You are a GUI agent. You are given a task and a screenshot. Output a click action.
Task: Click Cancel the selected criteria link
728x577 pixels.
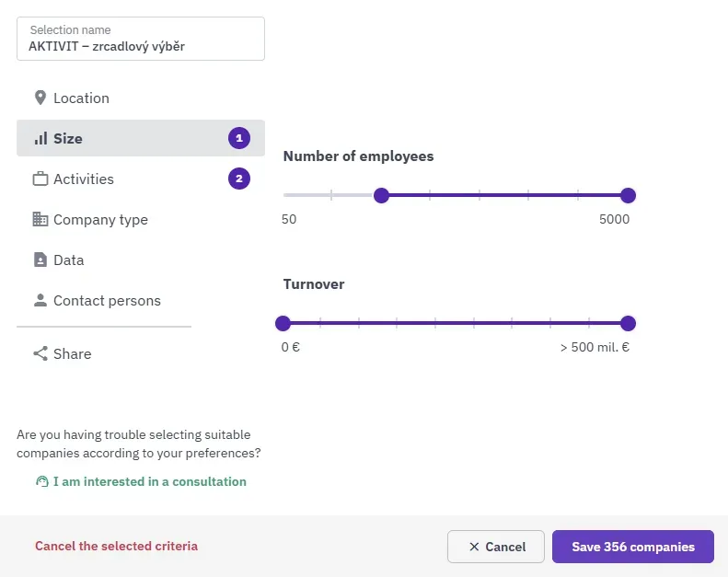(117, 546)
